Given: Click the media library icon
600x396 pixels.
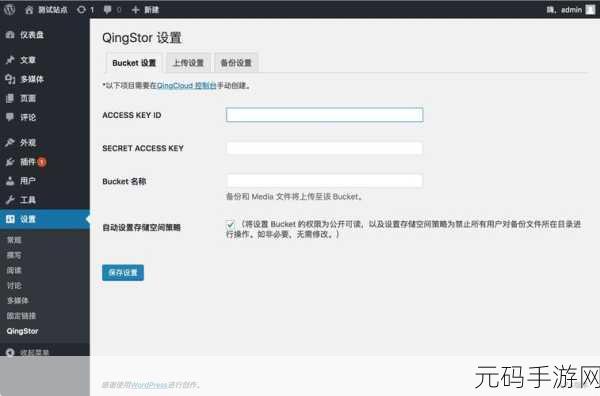Looking at the screenshot, I should [x=10, y=79].
